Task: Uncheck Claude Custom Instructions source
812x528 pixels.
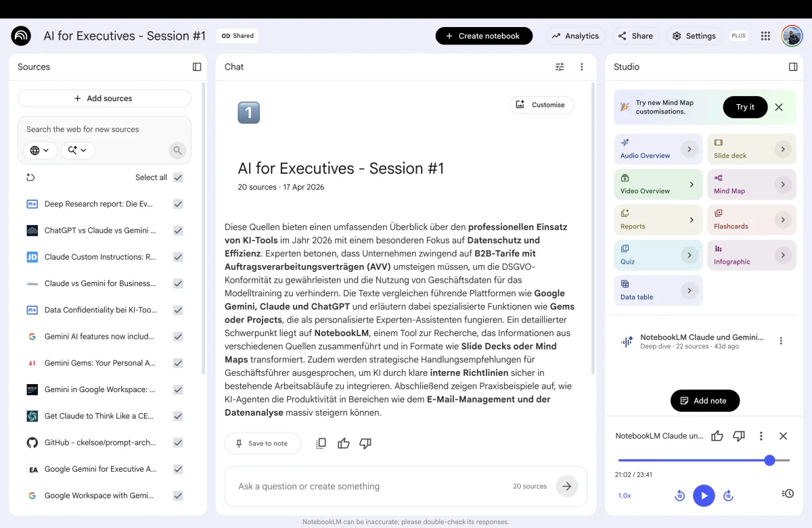Action: coord(178,257)
